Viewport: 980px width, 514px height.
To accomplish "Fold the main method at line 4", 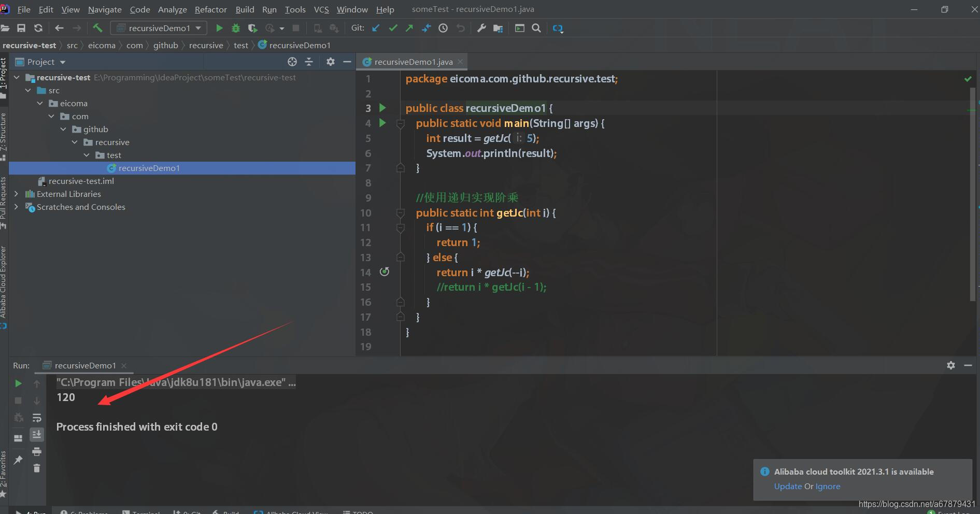I will pyautogui.click(x=401, y=124).
